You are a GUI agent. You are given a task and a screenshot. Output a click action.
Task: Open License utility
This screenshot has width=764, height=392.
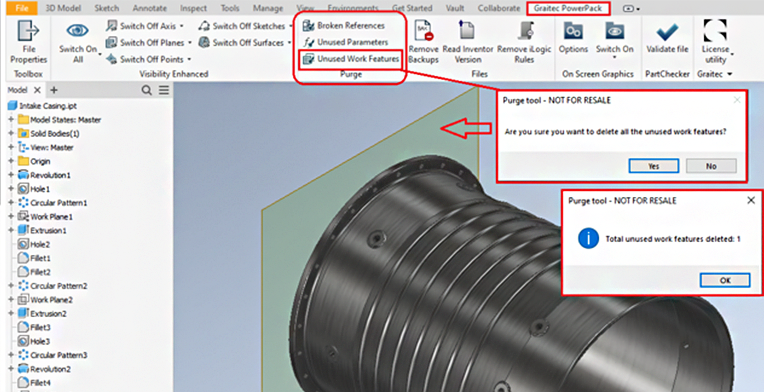715,42
